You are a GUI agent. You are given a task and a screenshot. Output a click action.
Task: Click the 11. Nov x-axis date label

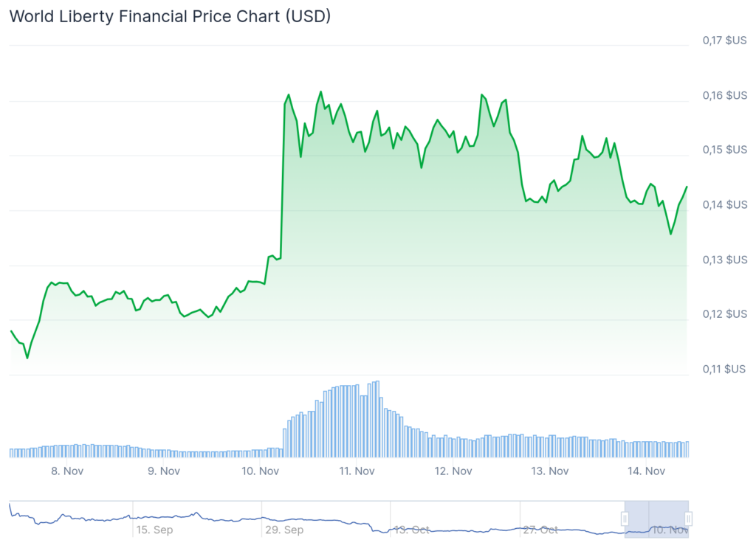pos(357,471)
